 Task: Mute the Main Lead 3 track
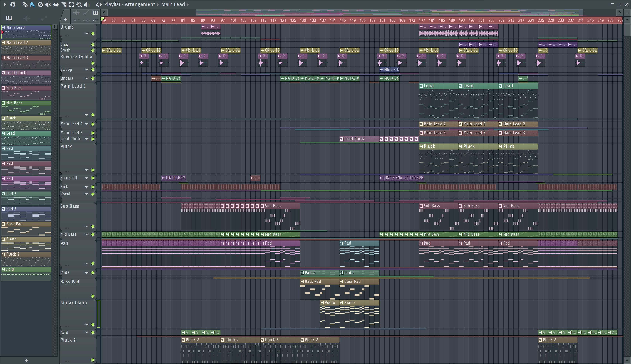[x=93, y=133]
